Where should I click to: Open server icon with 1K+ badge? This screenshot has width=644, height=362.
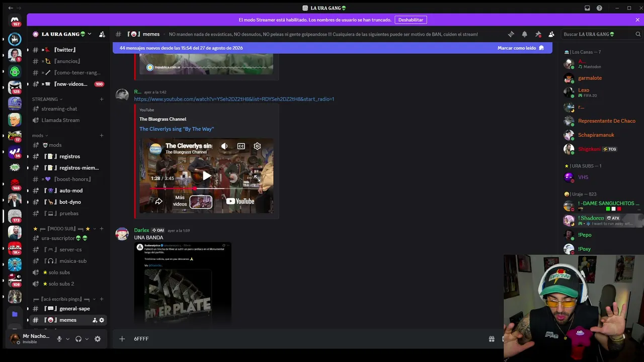tap(15, 248)
